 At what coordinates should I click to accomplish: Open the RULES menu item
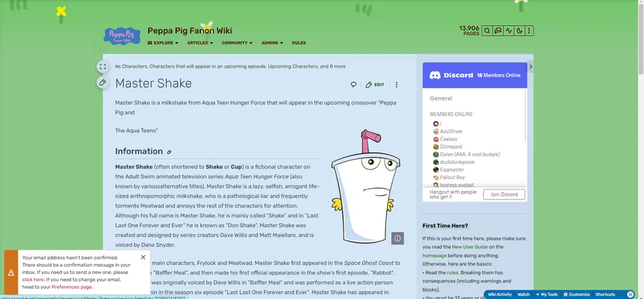pos(298,43)
